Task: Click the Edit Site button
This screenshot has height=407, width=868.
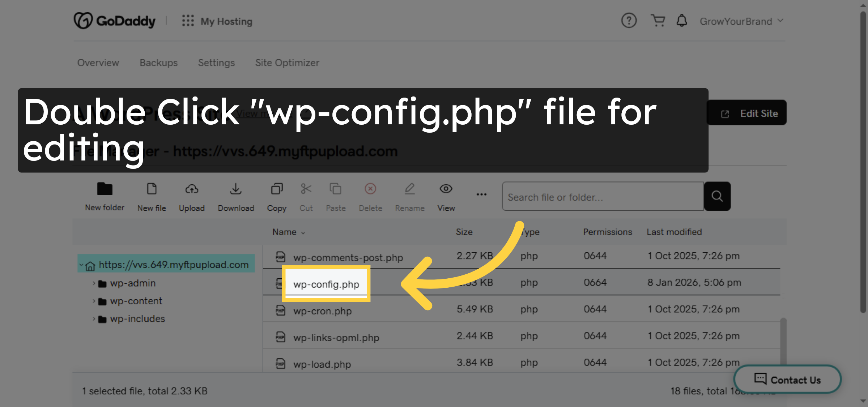Action: pyautogui.click(x=746, y=113)
